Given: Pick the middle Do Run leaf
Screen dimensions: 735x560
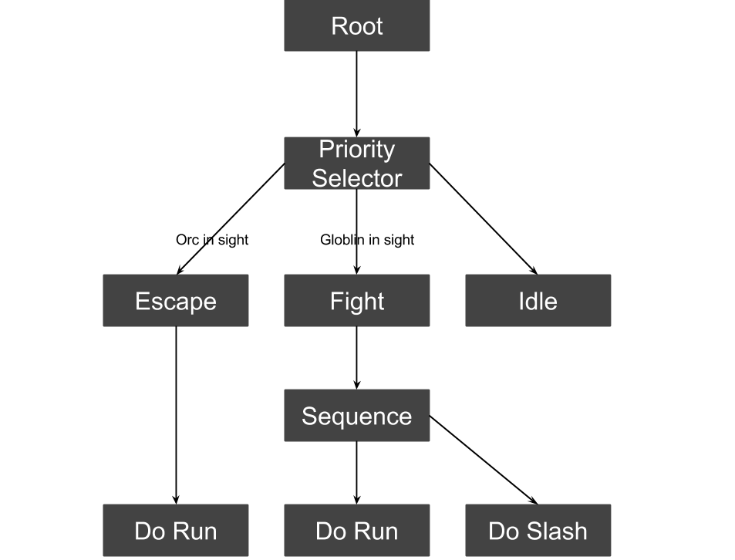Looking at the screenshot, I should tap(356, 530).
